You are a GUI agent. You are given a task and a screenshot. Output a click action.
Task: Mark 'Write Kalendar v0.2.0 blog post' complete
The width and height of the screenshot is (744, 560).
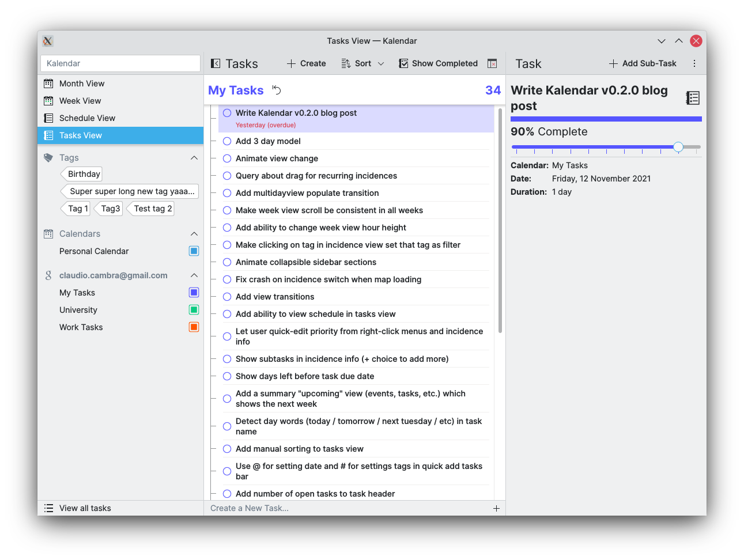tap(227, 113)
